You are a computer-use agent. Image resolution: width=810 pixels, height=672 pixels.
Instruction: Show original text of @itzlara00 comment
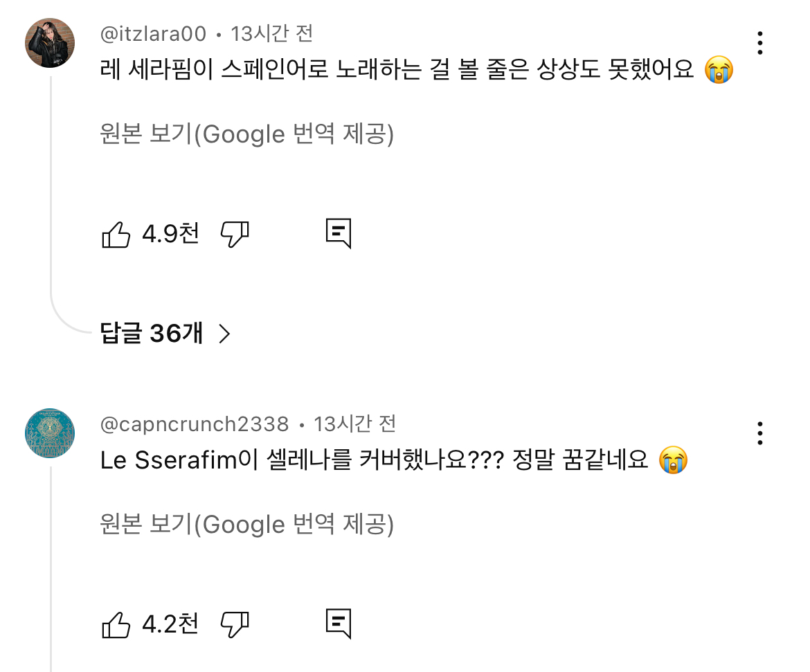(x=247, y=134)
